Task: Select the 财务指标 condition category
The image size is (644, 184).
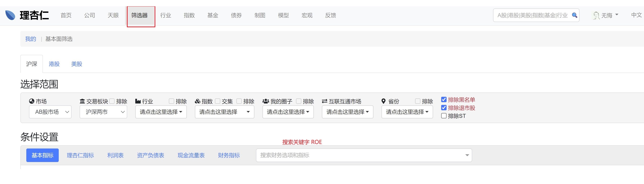Action: [x=229, y=155]
